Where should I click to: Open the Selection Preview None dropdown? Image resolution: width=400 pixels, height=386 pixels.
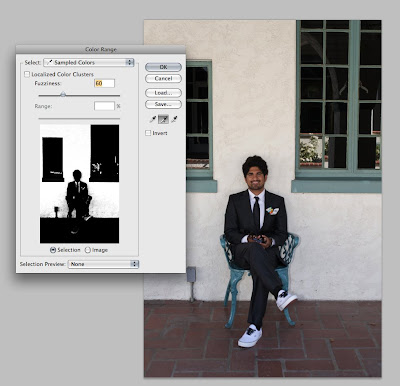point(103,264)
